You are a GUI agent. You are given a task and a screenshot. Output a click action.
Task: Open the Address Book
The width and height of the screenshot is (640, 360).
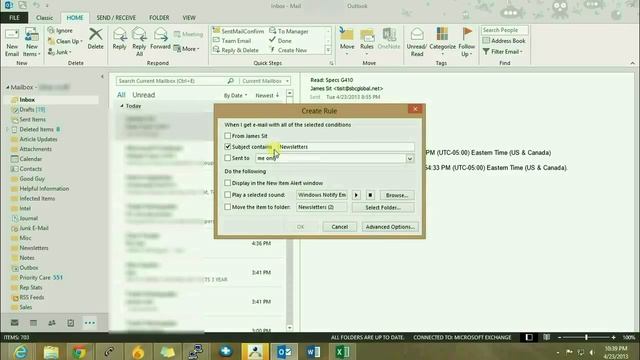click(x=504, y=41)
